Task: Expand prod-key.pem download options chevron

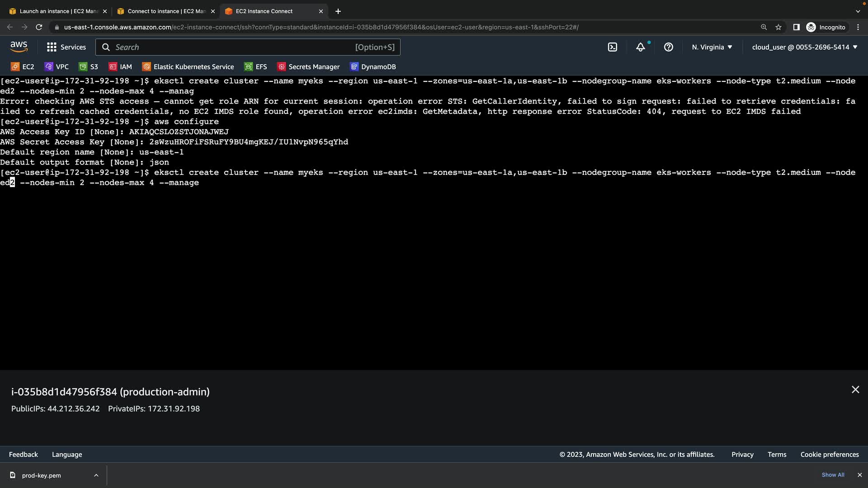Action: (96, 475)
